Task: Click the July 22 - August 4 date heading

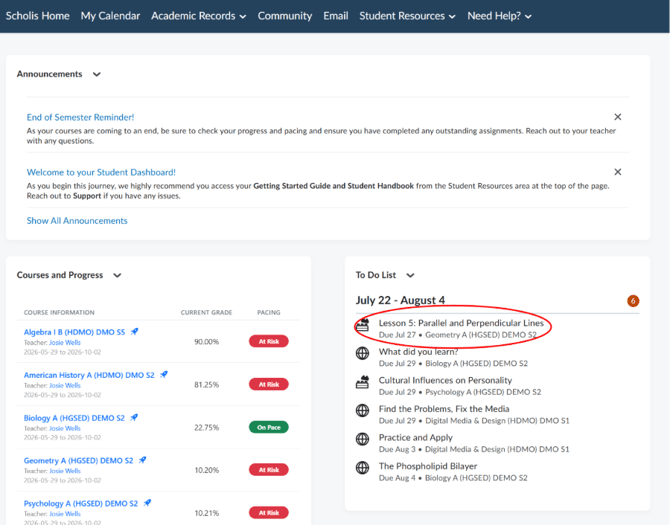Action: tap(400, 300)
